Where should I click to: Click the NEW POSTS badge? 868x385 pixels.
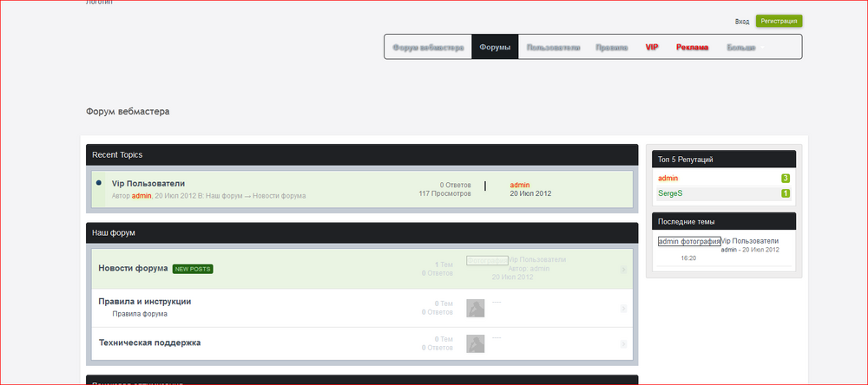[193, 269]
